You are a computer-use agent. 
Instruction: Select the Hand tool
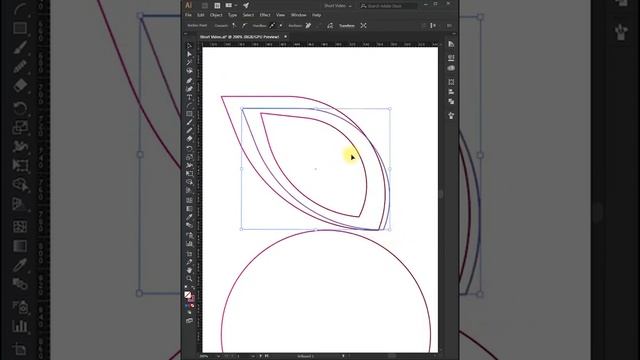[189, 270]
